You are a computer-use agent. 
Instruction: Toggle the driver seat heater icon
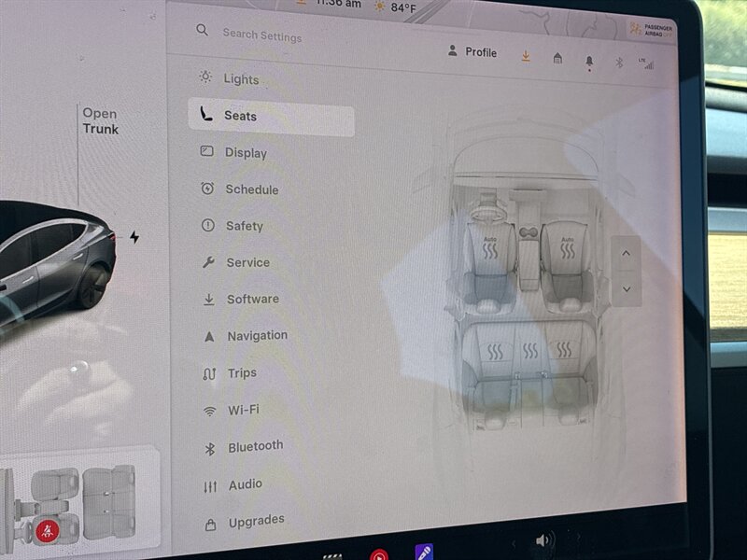[x=490, y=248]
